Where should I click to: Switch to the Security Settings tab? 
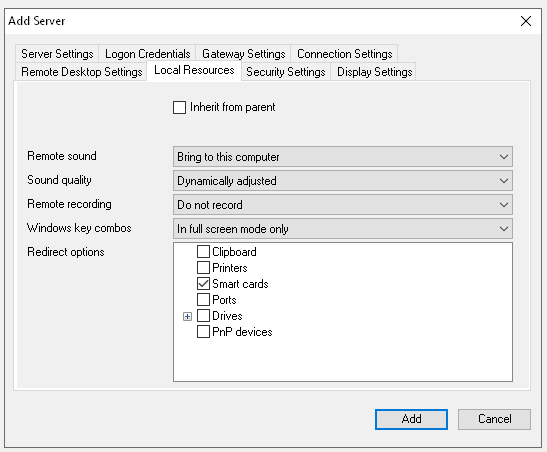[286, 71]
